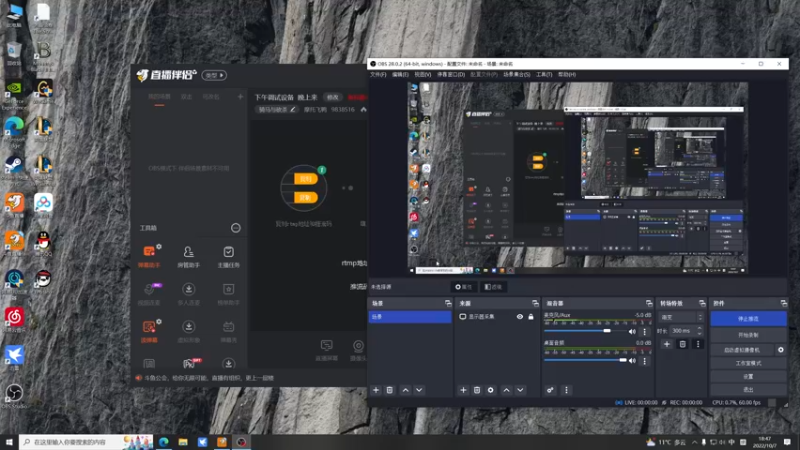
Task: Add a new source with the plus icon
Action: (x=463, y=390)
